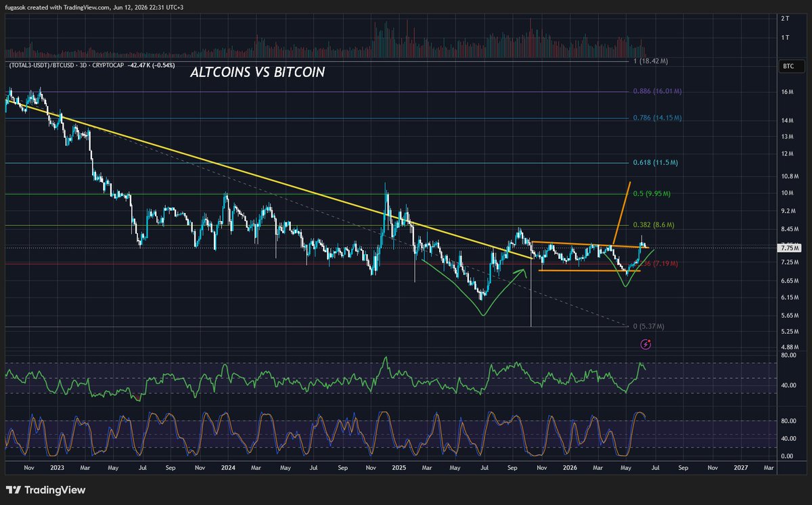Click the TradingView logo at bottom left
Screen dimensions: 812x505
[46, 490]
